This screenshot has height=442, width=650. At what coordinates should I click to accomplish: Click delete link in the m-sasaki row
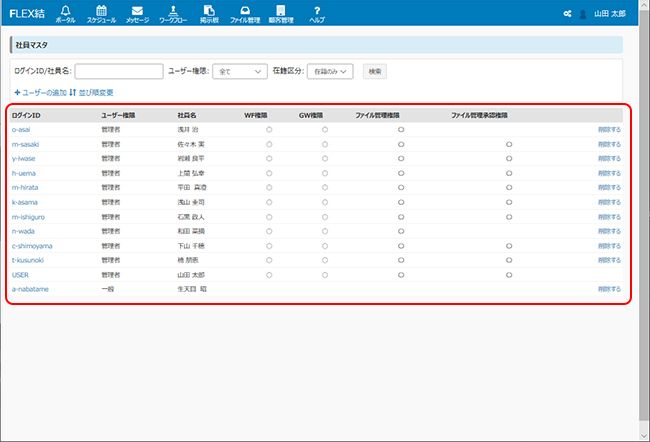click(x=609, y=144)
